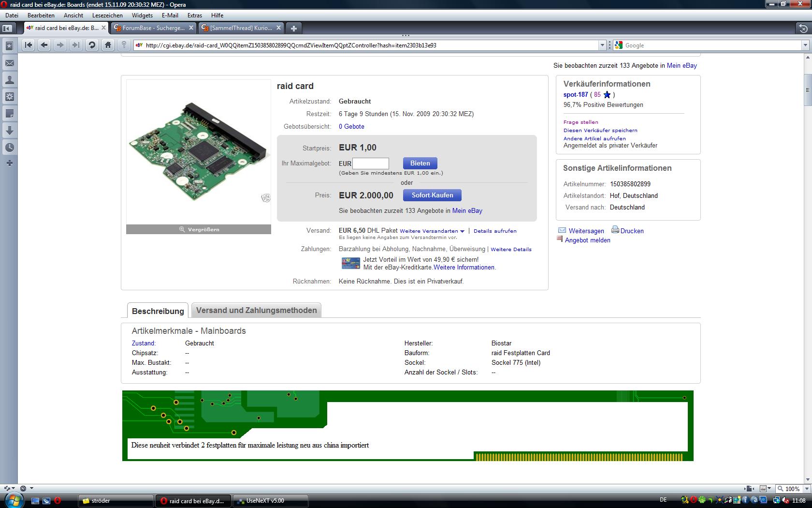Screen dimensions: 812x508
Task: Click Frage stellen link
Action: pyautogui.click(x=580, y=122)
